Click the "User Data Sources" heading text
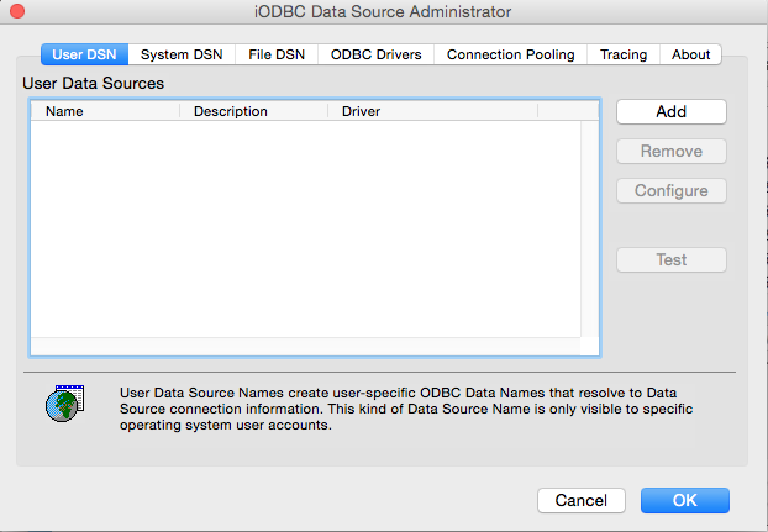 click(x=93, y=83)
